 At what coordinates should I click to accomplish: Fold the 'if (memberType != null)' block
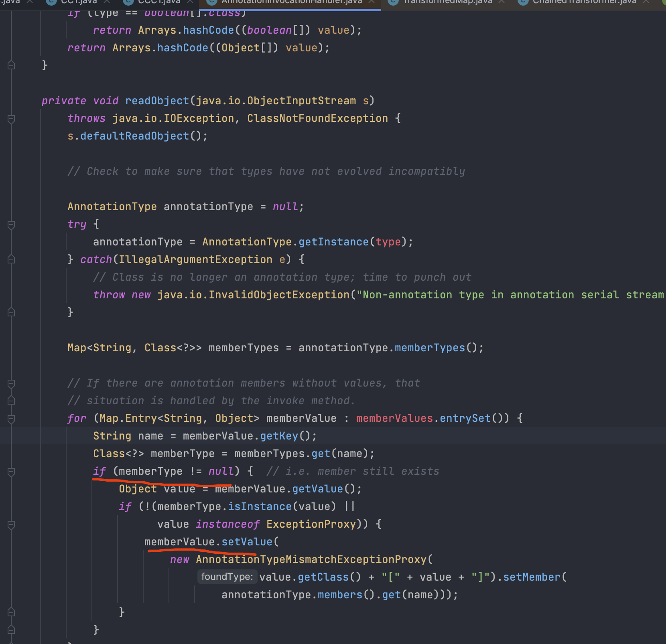point(11,472)
